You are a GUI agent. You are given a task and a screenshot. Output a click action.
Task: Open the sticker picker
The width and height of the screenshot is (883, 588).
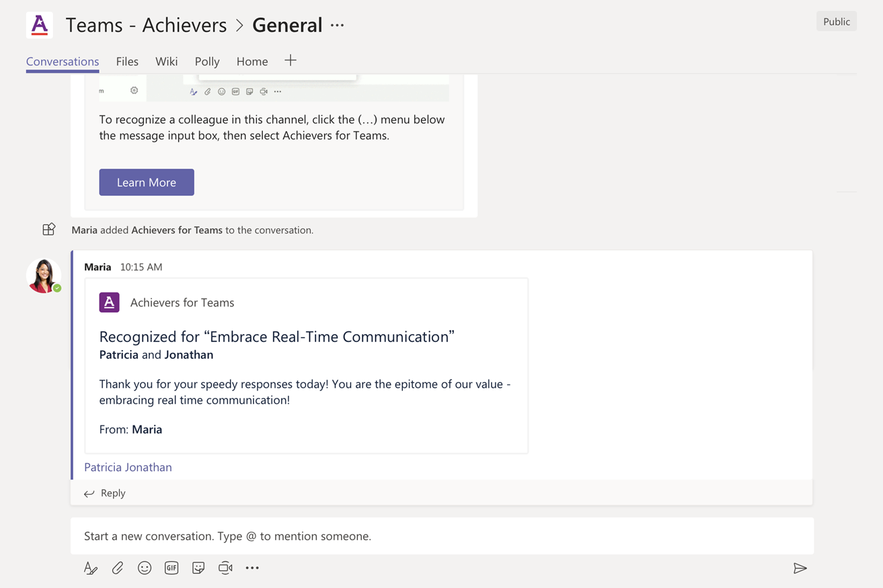click(198, 568)
